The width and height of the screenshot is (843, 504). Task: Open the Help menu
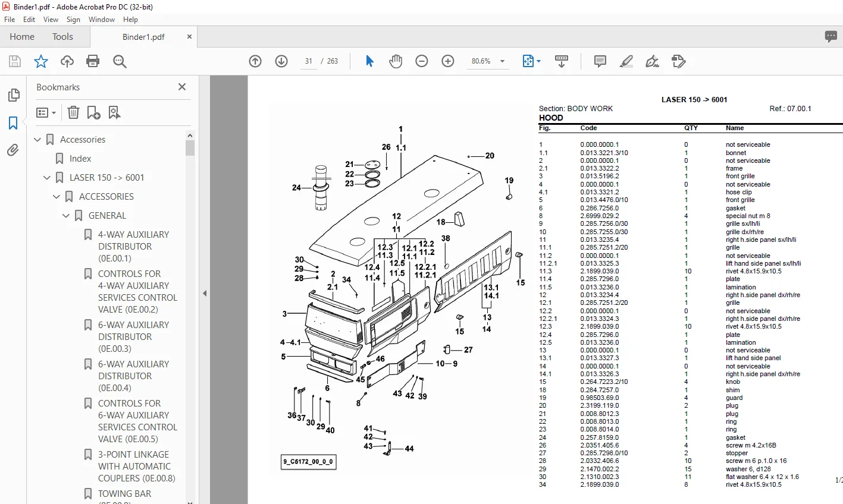pos(130,20)
